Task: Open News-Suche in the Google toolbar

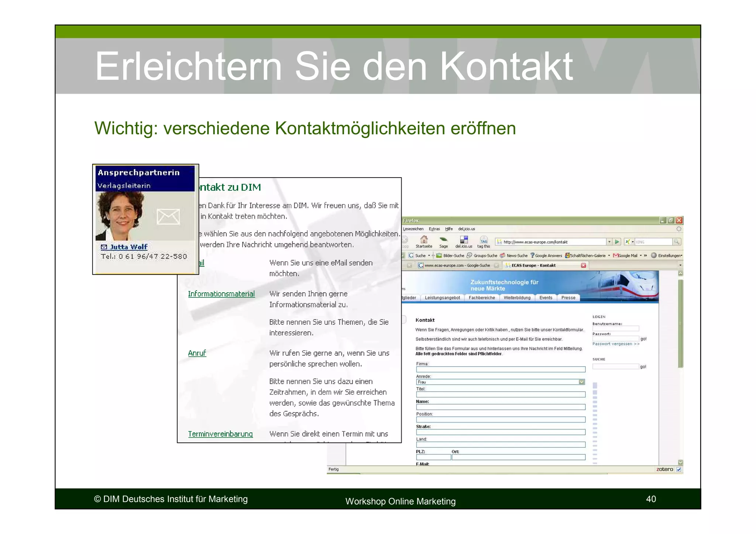Action: pos(513,255)
